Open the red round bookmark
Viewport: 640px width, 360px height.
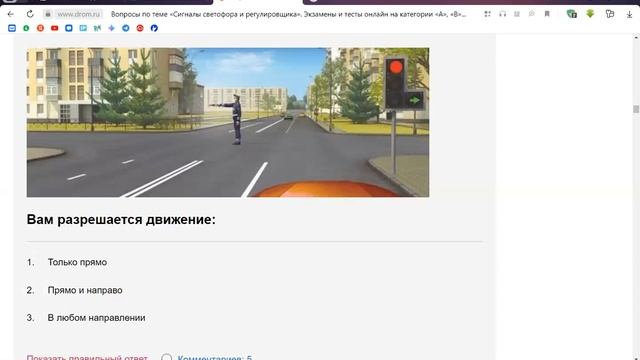click(x=140, y=28)
